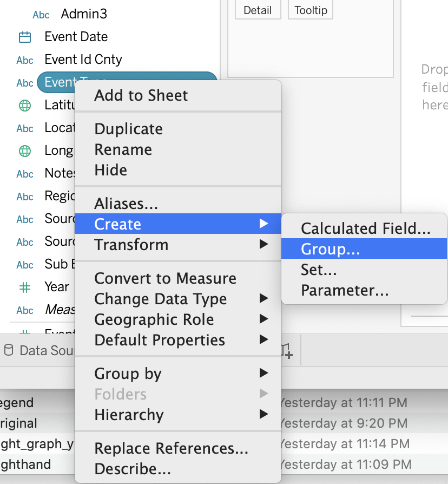Click the globe icon next to Latitude
Image resolution: width=448 pixels, height=484 pixels.
[x=25, y=105]
